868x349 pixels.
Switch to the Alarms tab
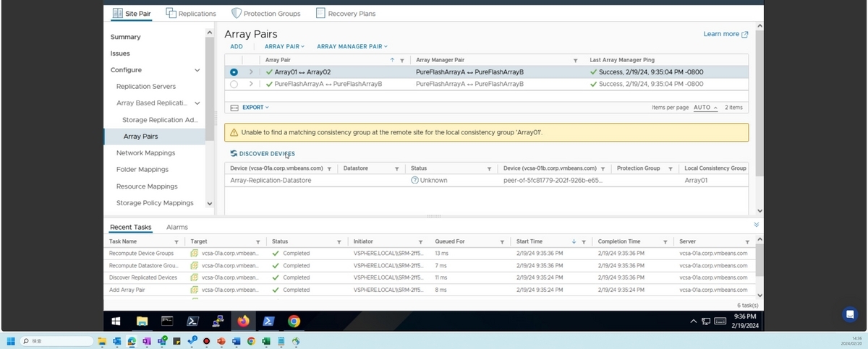pyautogui.click(x=177, y=227)
